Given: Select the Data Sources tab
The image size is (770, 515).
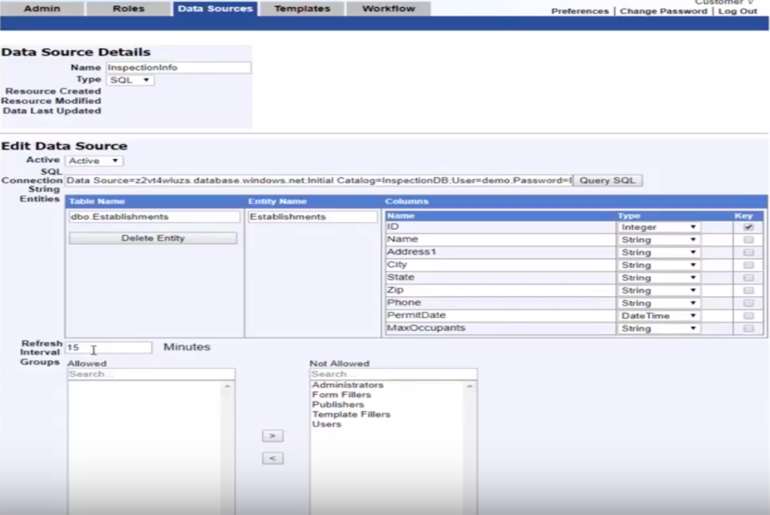Looking at the screenshot, I should pos(215,8).
